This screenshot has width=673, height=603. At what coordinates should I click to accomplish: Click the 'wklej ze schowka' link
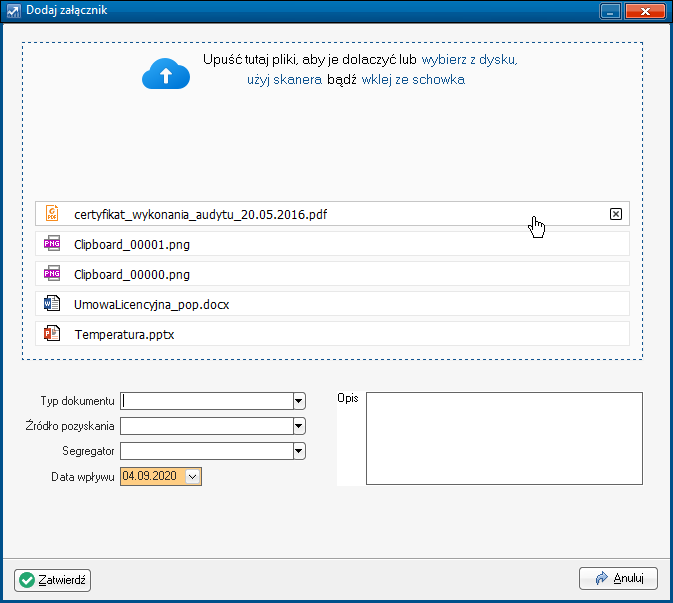tap(413, 79)
